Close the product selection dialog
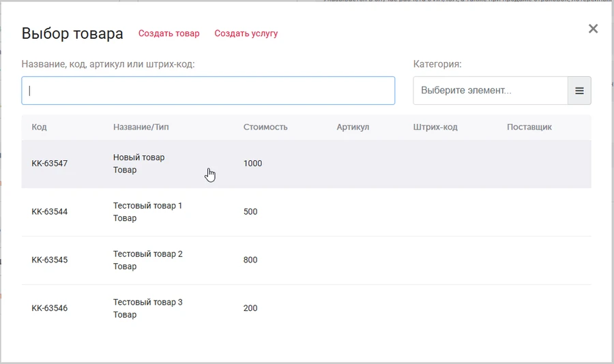This screenshot has width=614, height=364. pos(593,29)
